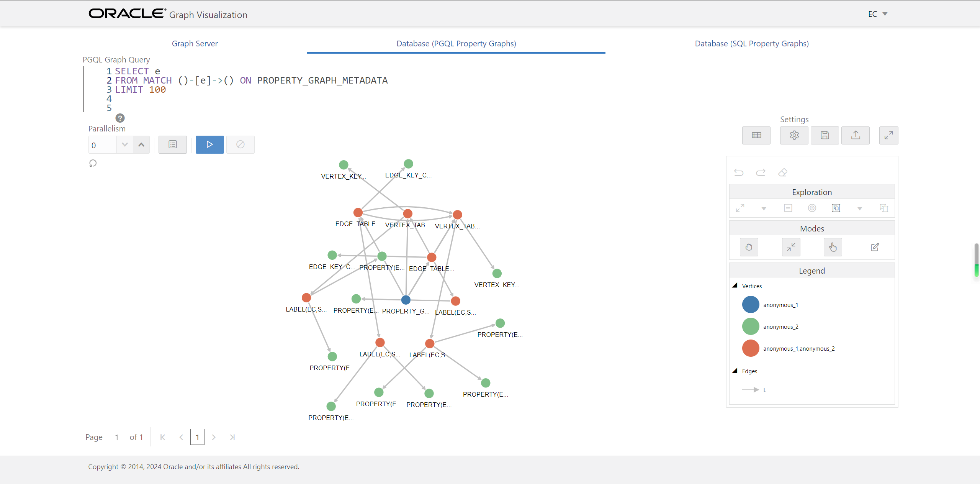Switch to table view icon

click(x=756, y=135)
